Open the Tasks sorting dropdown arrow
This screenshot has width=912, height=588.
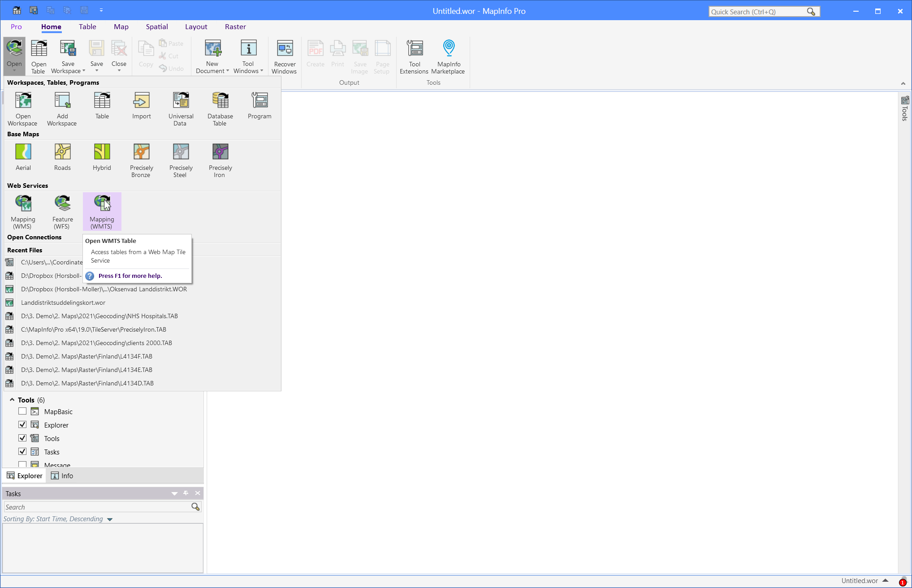point(110,519)
